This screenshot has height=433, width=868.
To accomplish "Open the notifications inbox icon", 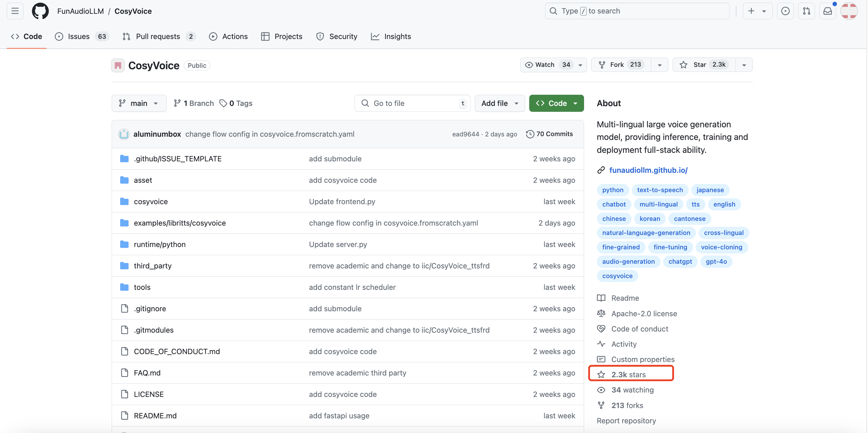I will coord(828,11).
